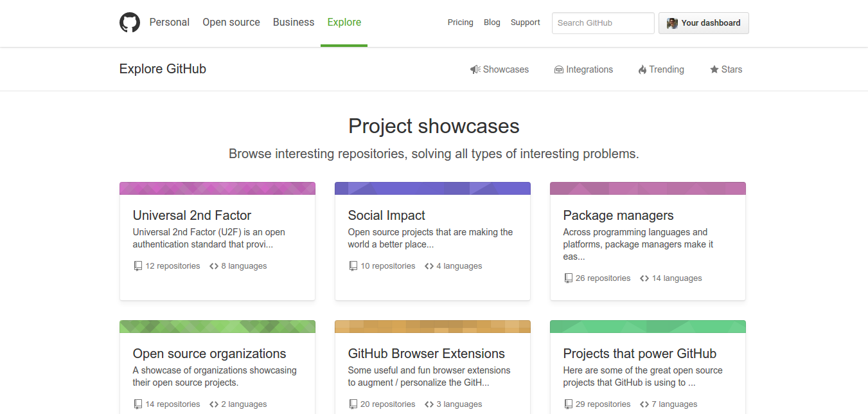
Task: Click the Social Impact description text
Action: click(430, 239)
